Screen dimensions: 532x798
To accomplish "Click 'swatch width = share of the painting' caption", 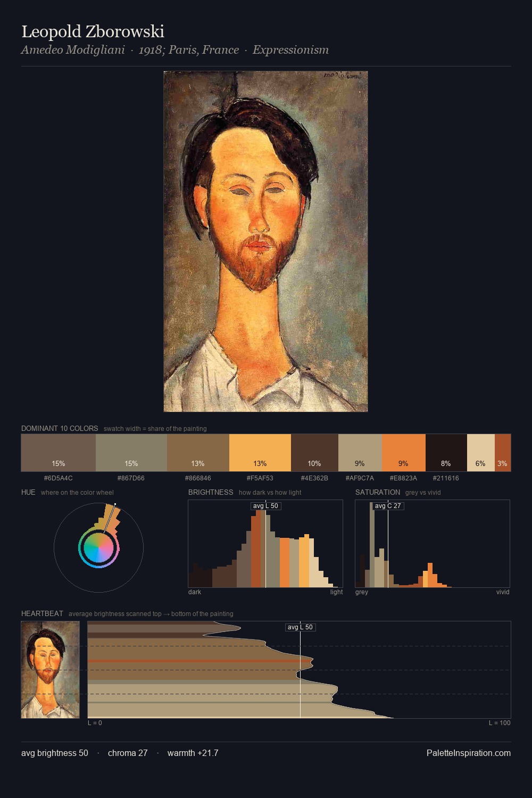I will pos(155,429).
